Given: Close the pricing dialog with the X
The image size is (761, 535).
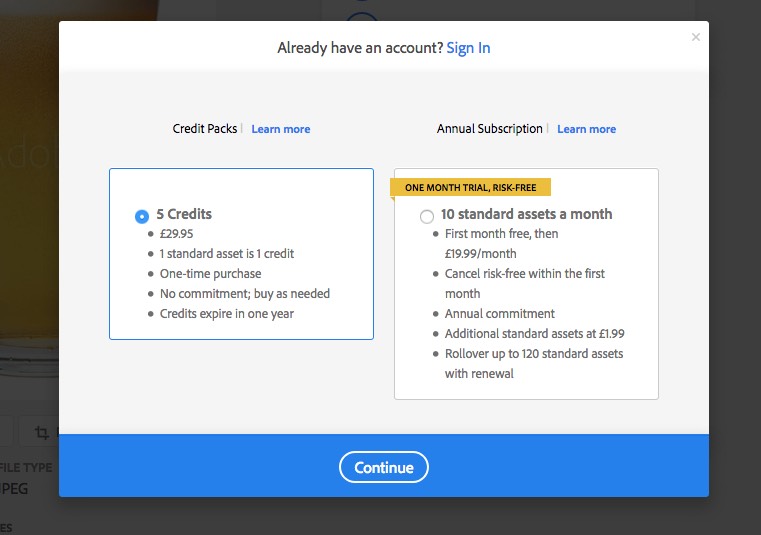Looking at the screenshot, I should (x=695, y=37).
